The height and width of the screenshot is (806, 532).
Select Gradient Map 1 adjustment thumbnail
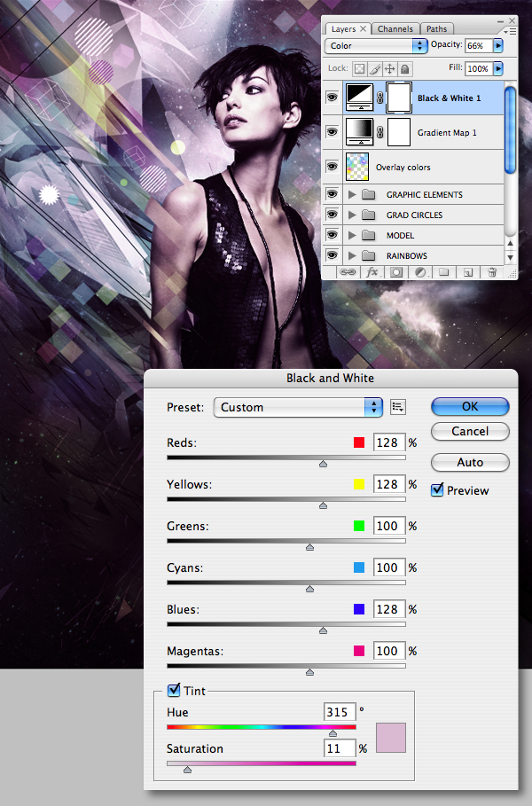(359, 132)
